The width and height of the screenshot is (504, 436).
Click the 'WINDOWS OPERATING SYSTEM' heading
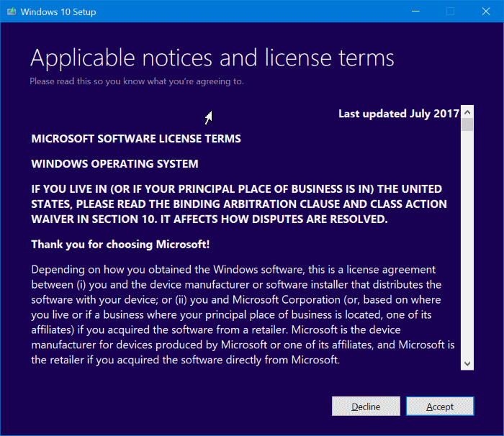pyautogui.click(x=114, y=164)
